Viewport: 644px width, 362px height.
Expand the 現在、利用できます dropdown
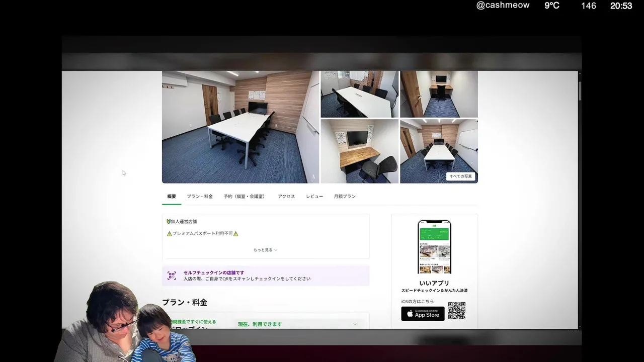[298, 324]
